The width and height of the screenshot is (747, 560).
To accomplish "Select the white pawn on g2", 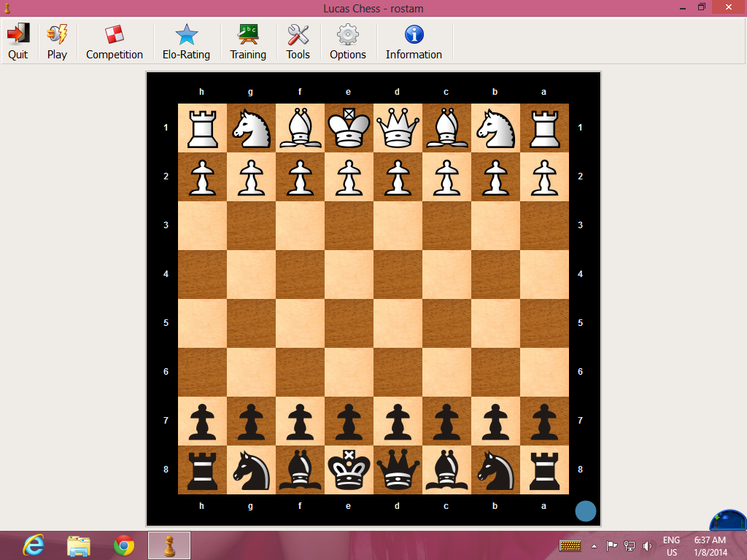I will click(252, 177).
